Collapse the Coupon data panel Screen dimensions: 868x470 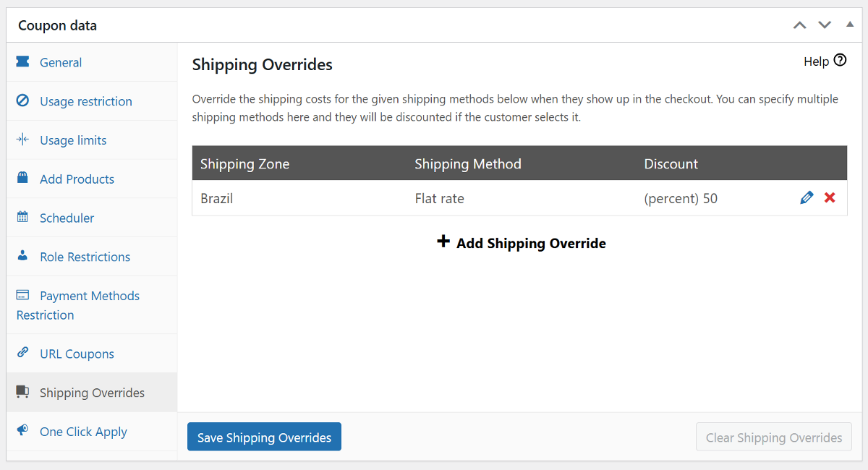pos(849,25)
